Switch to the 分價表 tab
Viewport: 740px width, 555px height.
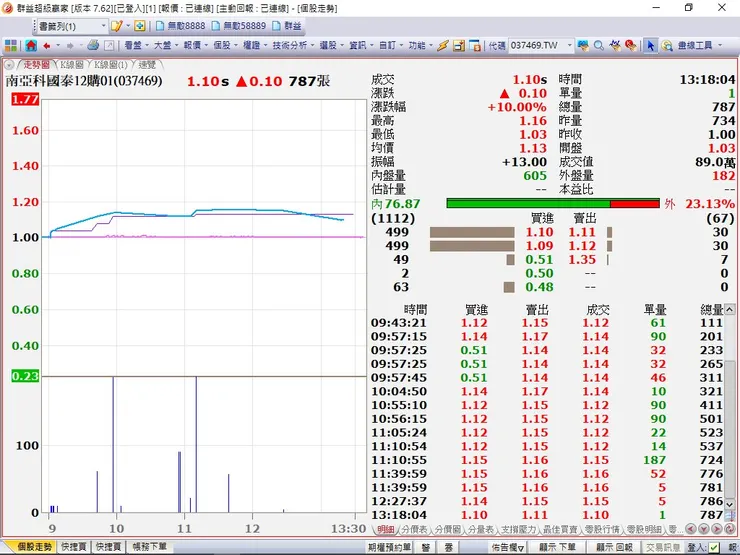click(x=414, y=530)
